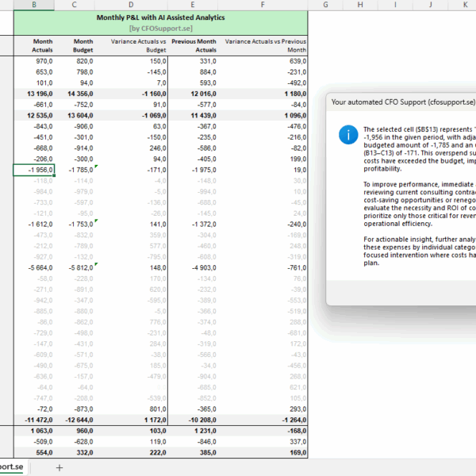The height and width of the screenshot is (476, 476).
Task: Click cell with value -1 372,0
Action: (x=193, y=225)
